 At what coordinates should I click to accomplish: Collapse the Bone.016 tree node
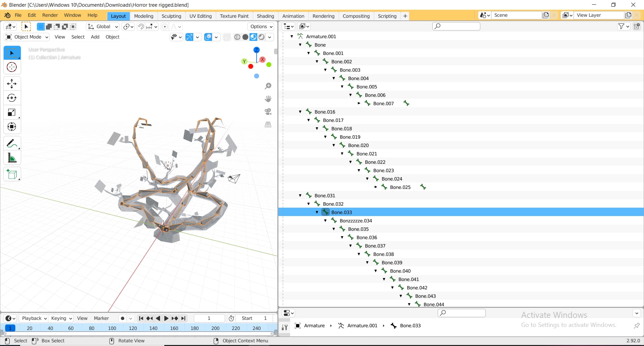pos(300,112)
